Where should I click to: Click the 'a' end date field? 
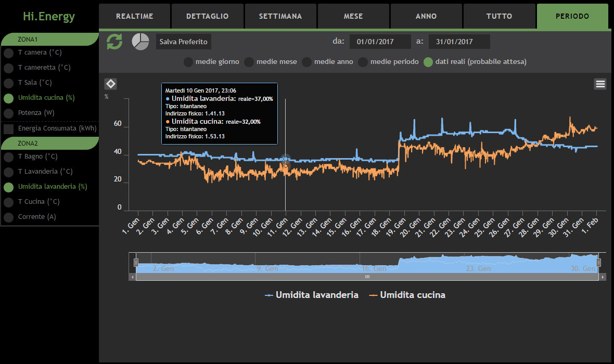pyautogui.click(x=459, y=42)
